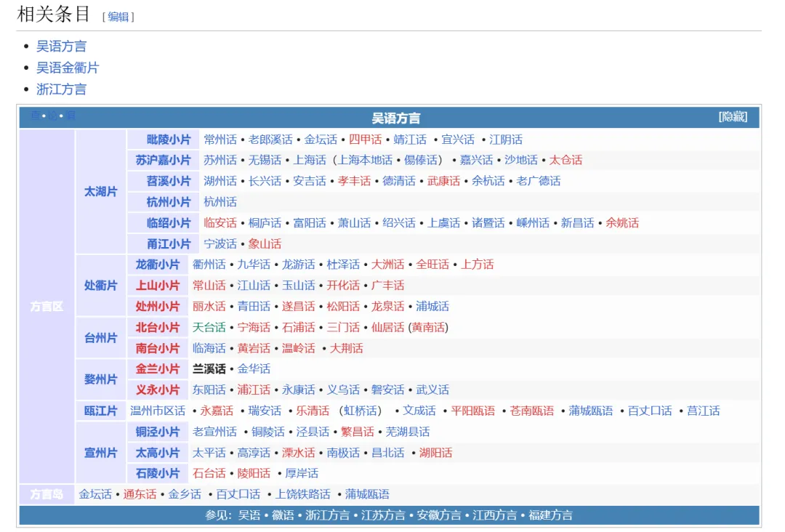The width and height of the screenshot is (785, 532).
Task: Open 浙江方言 in the bulleted list
Action: point(62,89)
